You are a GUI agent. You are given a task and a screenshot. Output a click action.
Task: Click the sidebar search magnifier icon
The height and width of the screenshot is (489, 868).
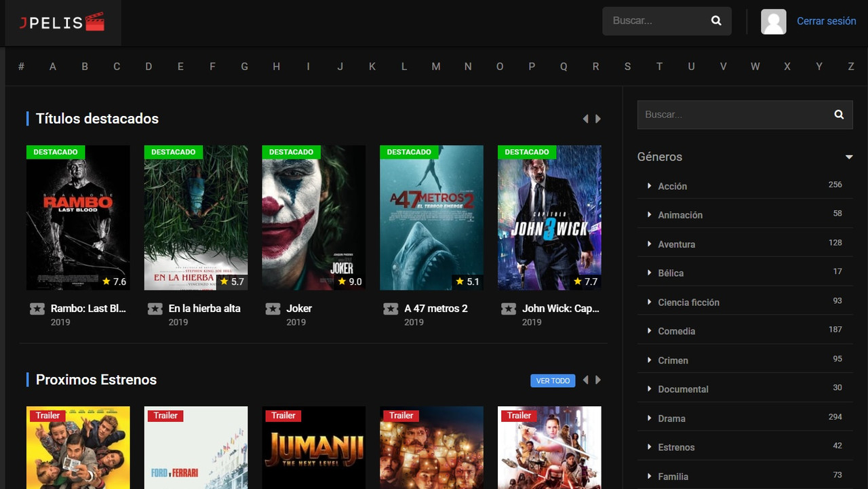coord(839,115)
